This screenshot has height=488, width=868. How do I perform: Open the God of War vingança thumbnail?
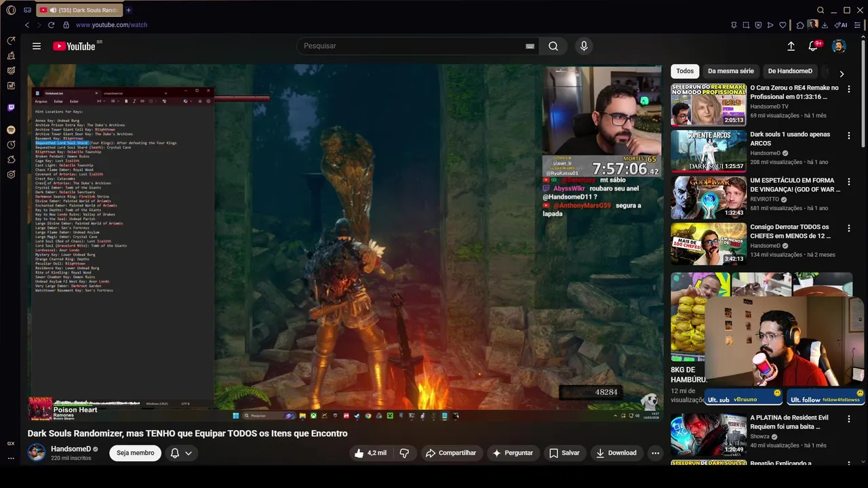pyautogui.click(x=709, y=197)
